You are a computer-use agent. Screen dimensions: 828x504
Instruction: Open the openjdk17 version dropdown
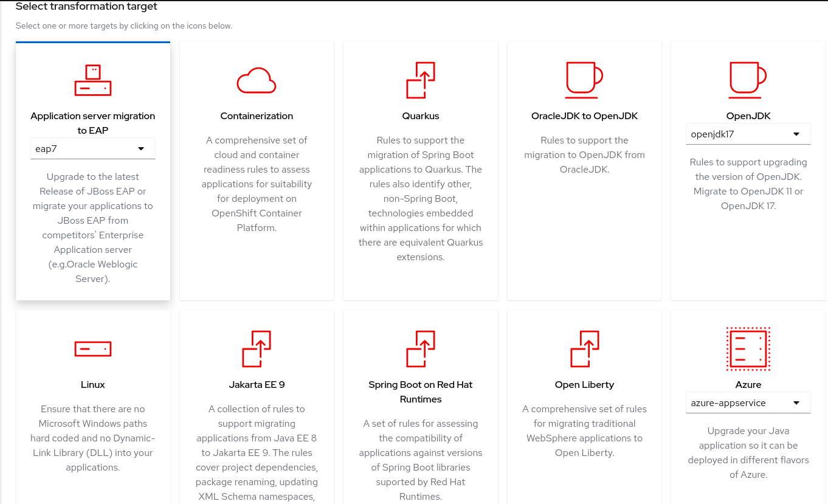point(748,134)
